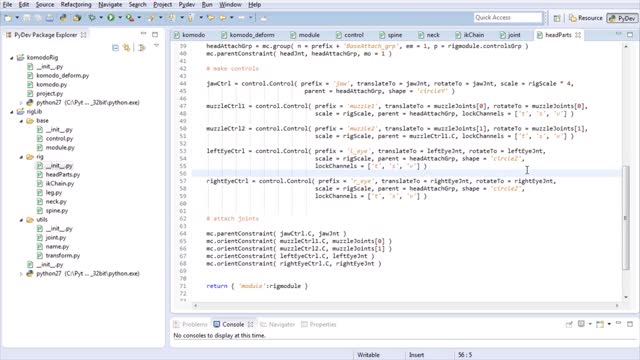Click Display Selected Console icon
This screenshot has height=360, width=640.
coord(581,324)
